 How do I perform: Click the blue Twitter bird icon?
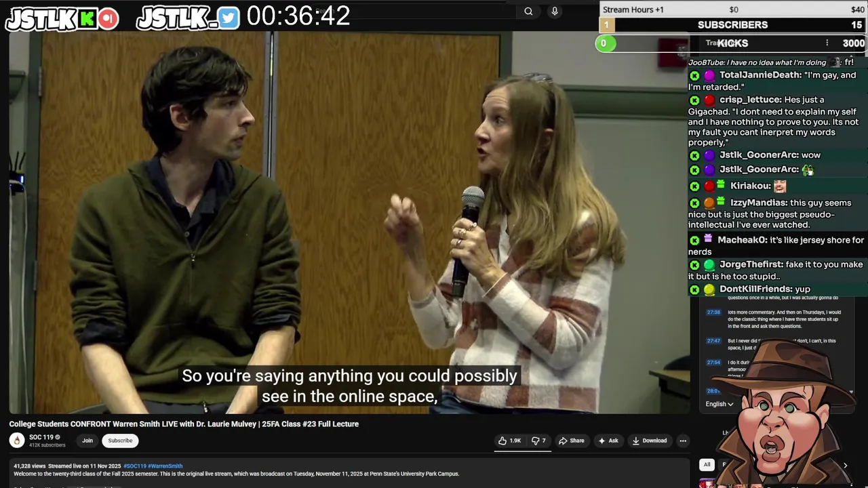[229, 19]
